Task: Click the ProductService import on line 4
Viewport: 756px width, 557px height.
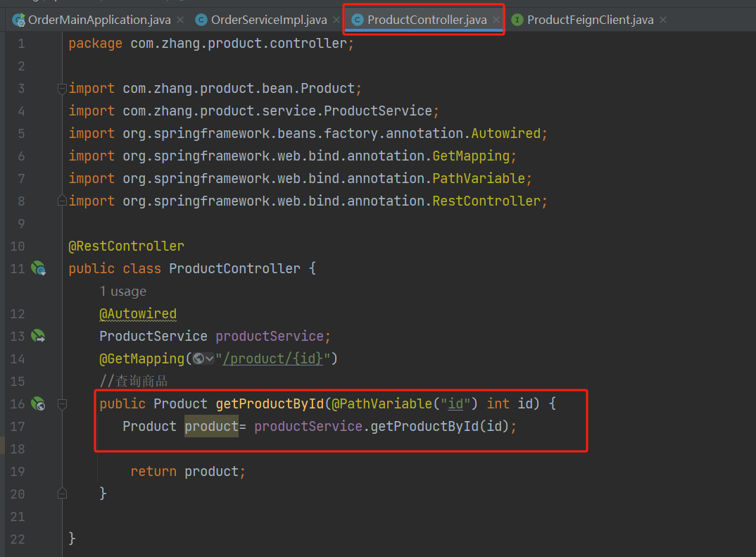Action: tap(253, 111)
